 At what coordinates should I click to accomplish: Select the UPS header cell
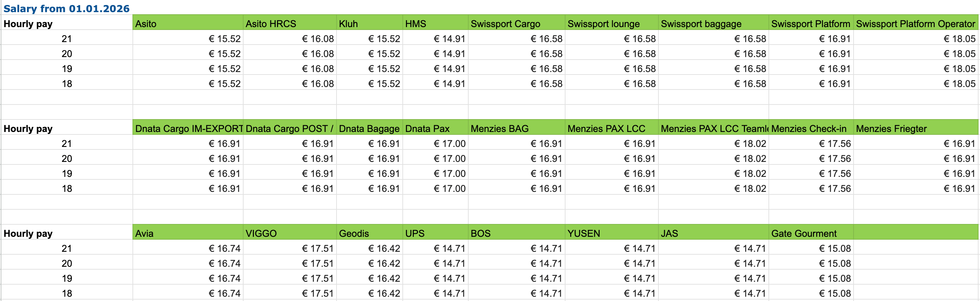435,234
